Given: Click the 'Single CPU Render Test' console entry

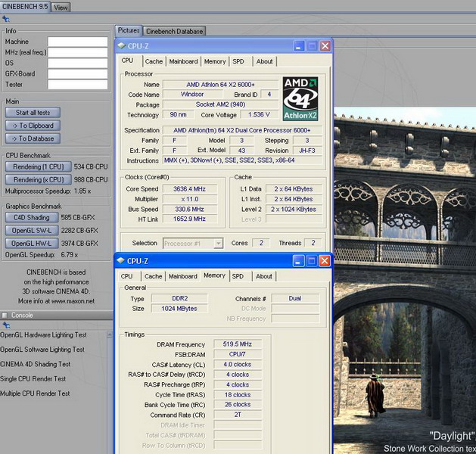Looking at the screenshot, I should 33,379.
